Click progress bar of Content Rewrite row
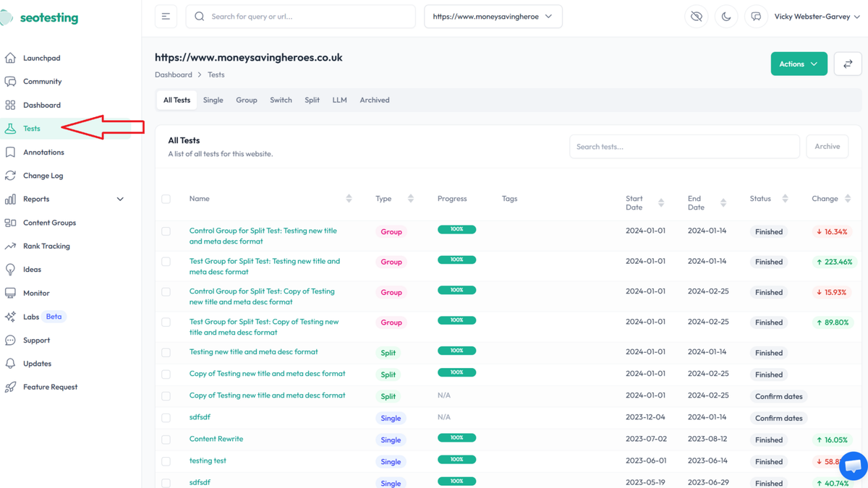 [x=456, y=437]
